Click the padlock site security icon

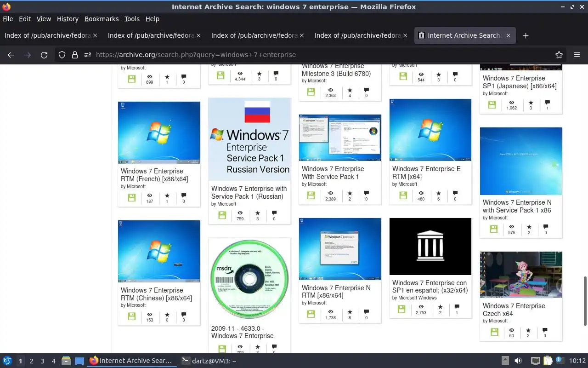(75, 55)
